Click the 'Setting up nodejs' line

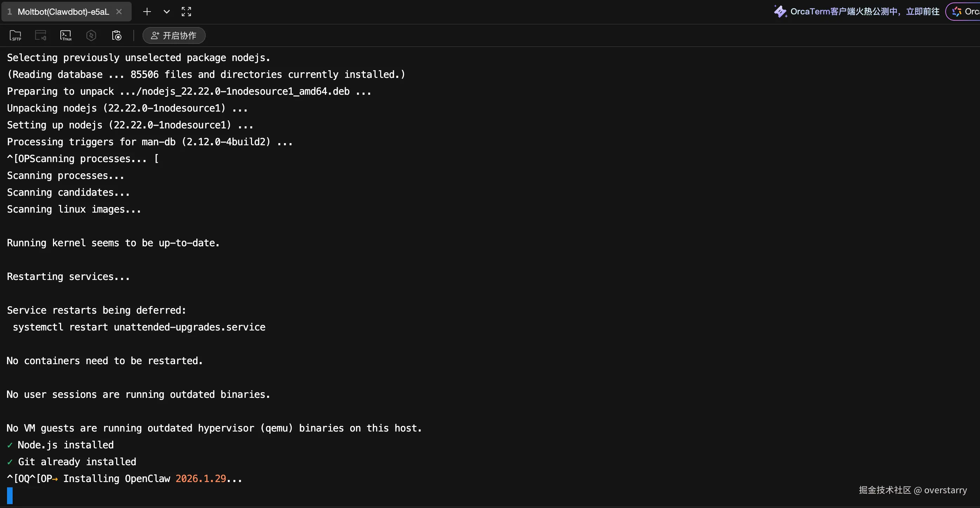tap(130, 125)
